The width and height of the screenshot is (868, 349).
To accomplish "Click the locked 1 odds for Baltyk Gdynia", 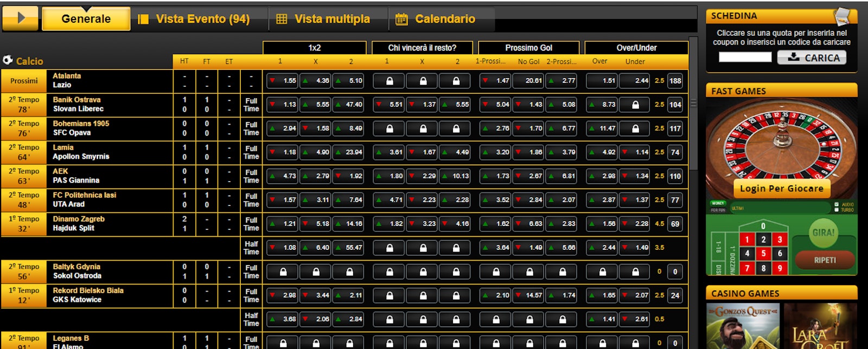I will click(x=283, y=272).
